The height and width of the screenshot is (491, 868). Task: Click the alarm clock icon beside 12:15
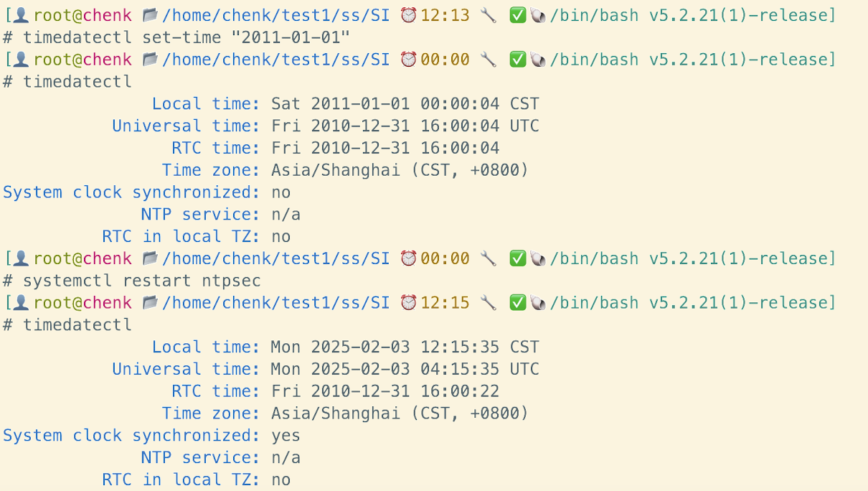(x=408, y=303)
